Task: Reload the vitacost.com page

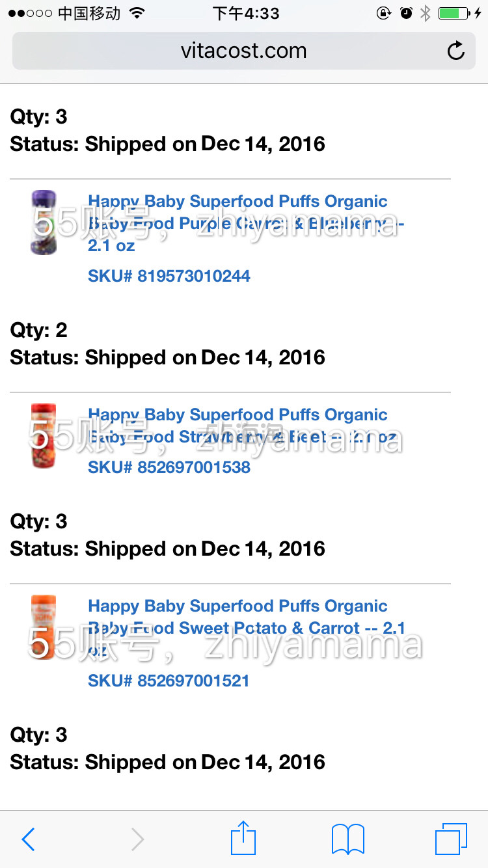Action: click(x=456, y=51)
